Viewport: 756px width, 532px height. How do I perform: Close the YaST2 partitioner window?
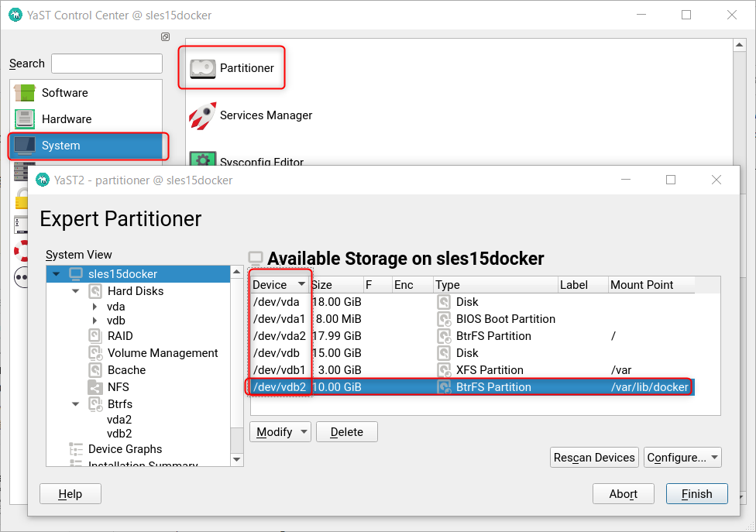[x=716, y=180]
